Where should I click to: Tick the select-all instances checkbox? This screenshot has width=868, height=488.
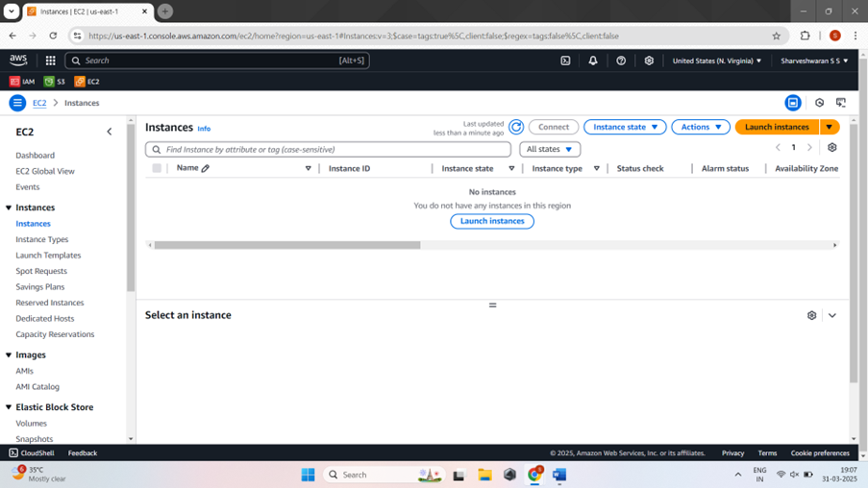pyautogui.click(x=157, y=168)
